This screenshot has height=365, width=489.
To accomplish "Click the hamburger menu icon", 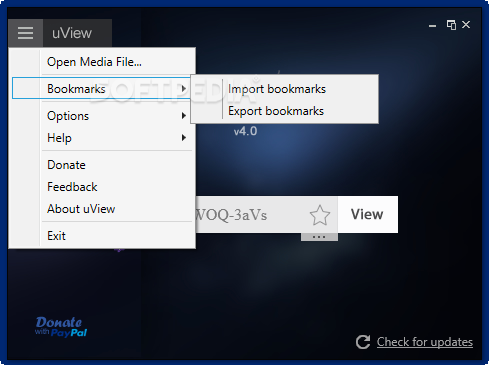I will 25,33.
